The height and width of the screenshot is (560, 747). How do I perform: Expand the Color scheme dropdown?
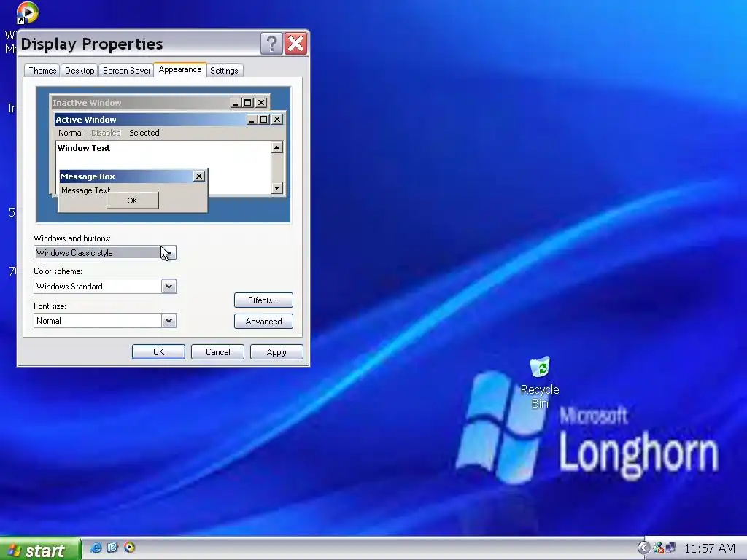(x=169, y=286)
